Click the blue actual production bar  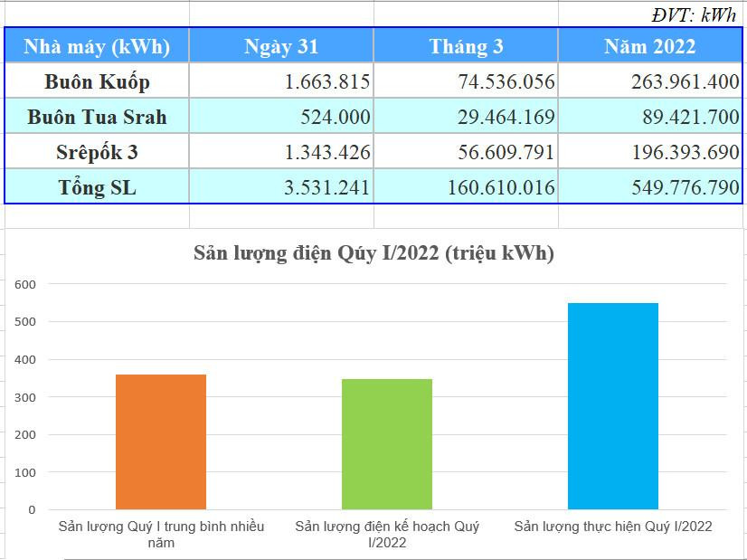click(x=613, y=406)
